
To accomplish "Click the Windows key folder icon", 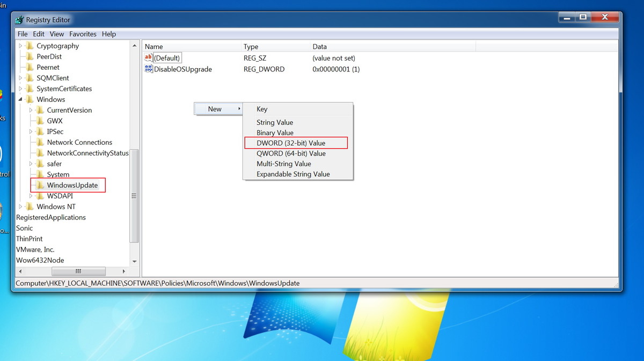I will pos(30,100).
